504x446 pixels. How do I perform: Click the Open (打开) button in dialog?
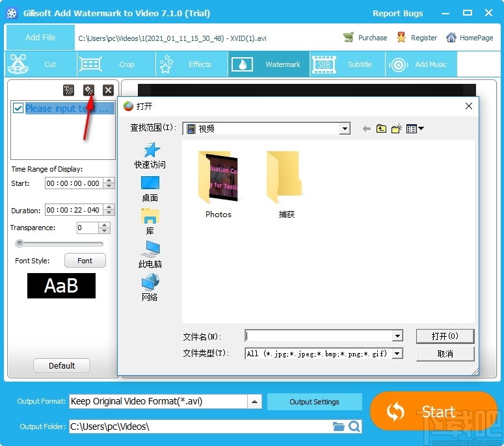coord(445,336)
